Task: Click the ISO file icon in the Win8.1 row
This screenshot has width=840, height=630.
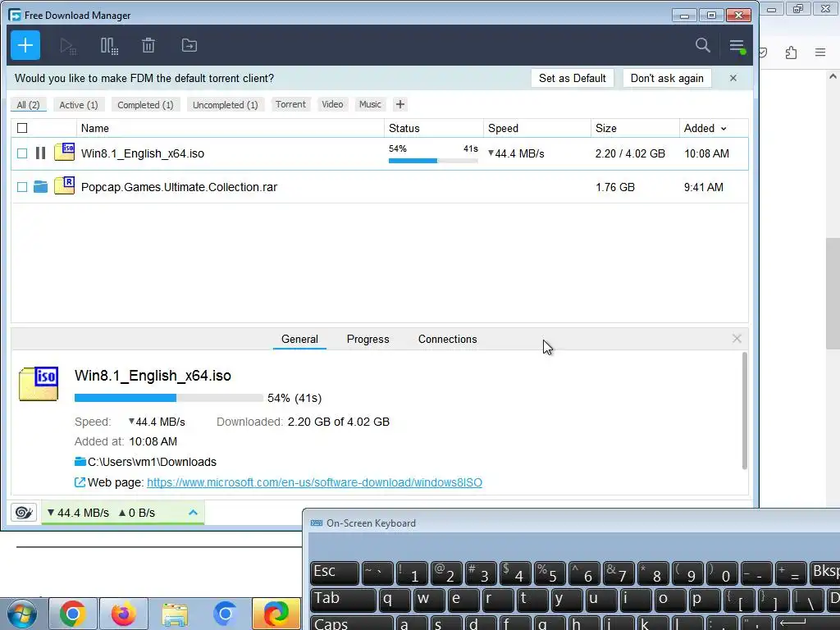Action: click(x=64, y=152)
